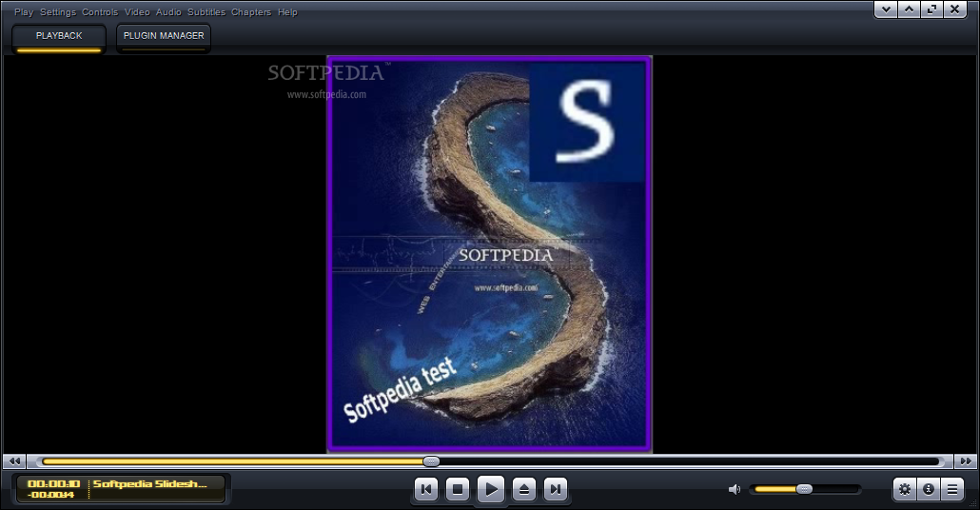This screenshot has width=980, height=510.
Task: Click the Softpedia Slidesh... title text
Action: point(150,483)
